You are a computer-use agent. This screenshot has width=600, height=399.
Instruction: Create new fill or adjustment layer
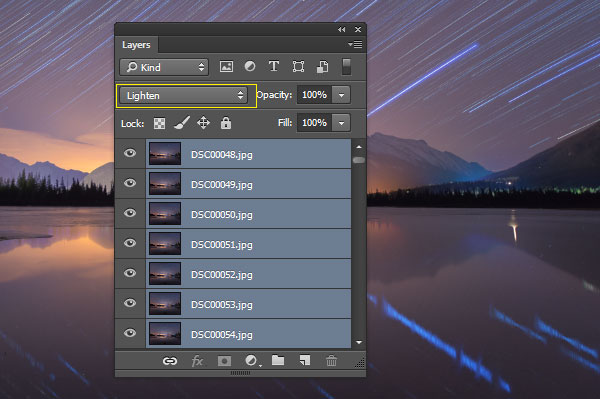click(x=252, y=361)
